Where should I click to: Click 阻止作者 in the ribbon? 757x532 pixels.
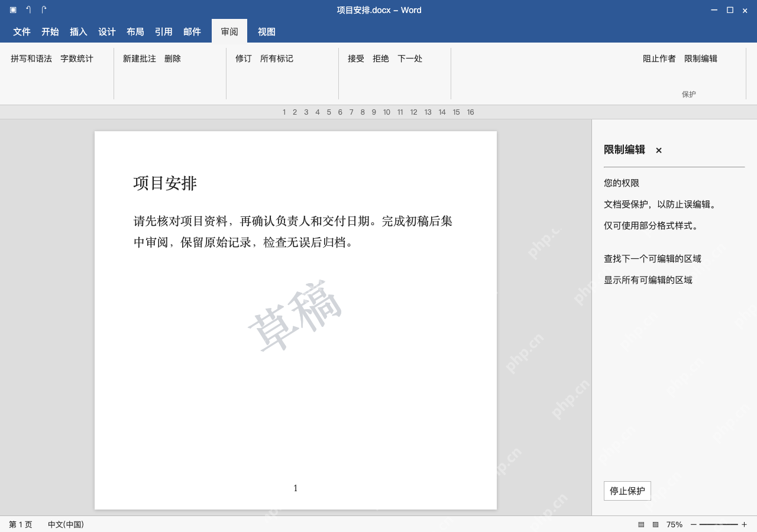point(659,59)
